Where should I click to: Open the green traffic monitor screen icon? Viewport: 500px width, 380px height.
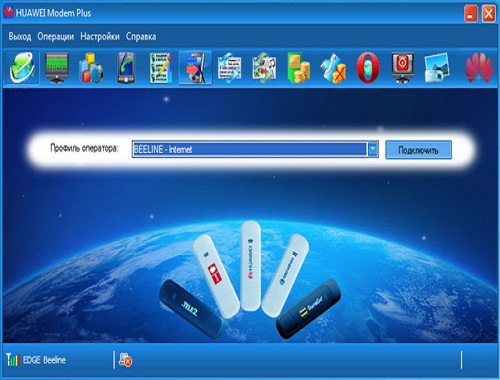pos(57,68)
